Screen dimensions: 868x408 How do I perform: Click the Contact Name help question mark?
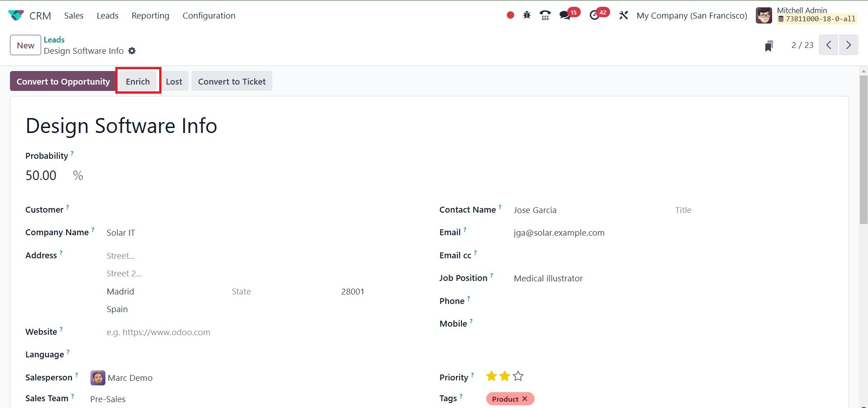click(x=500, y=207)
